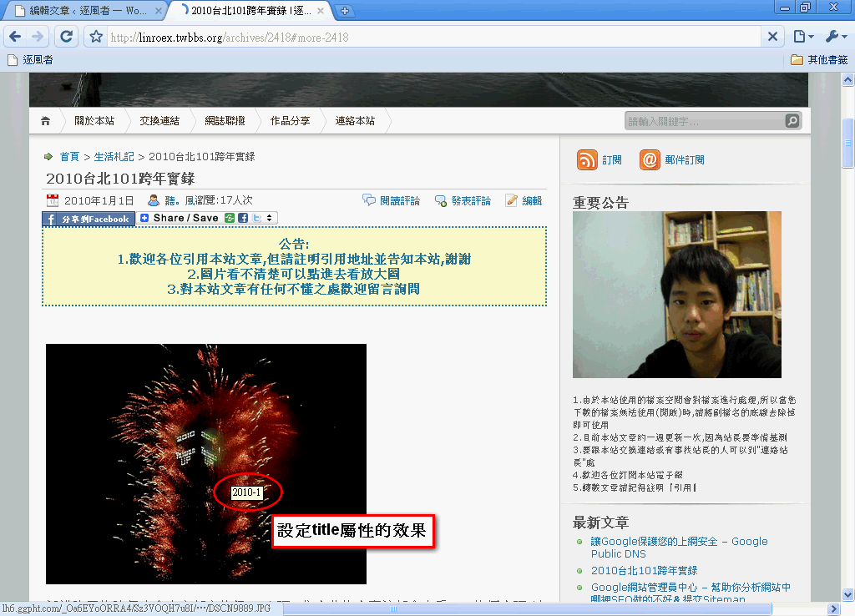Click the 發表評論 add-comment icon
The image size is (855, 616).
pos(441,201)
